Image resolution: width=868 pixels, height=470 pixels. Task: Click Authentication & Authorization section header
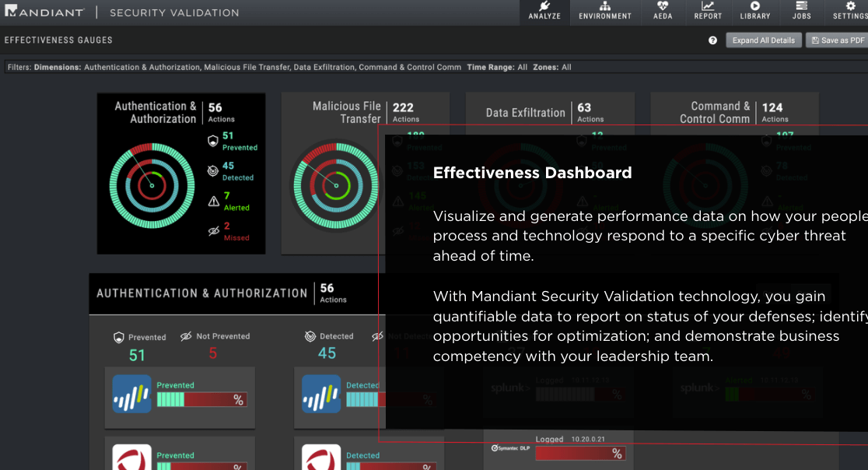click(201, 293)
